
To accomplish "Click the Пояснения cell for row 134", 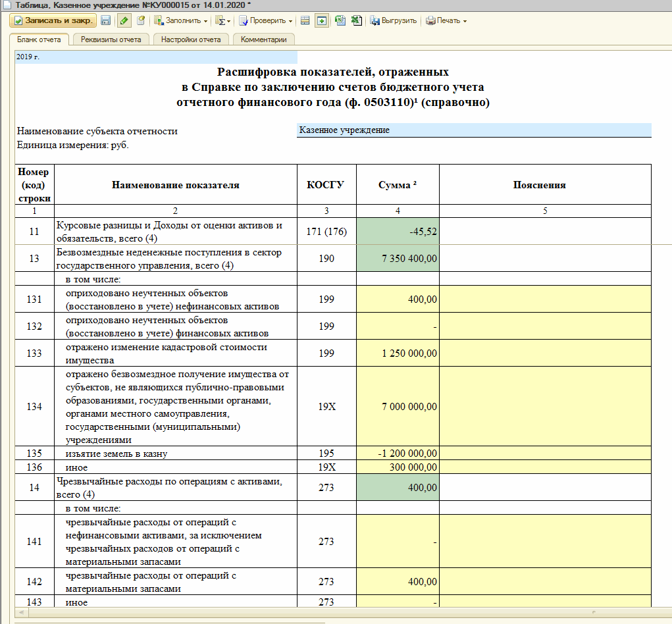I will tap(545, 407).
